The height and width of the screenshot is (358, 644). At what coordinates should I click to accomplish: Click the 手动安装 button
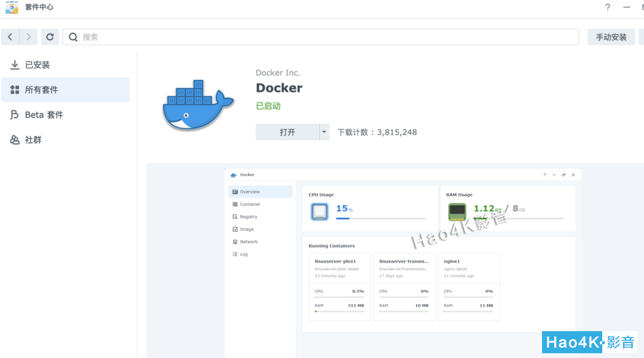click(x=611, y=37)
